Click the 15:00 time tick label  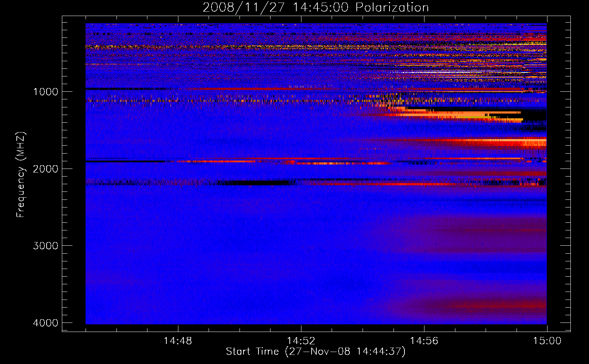click(547, 341)
